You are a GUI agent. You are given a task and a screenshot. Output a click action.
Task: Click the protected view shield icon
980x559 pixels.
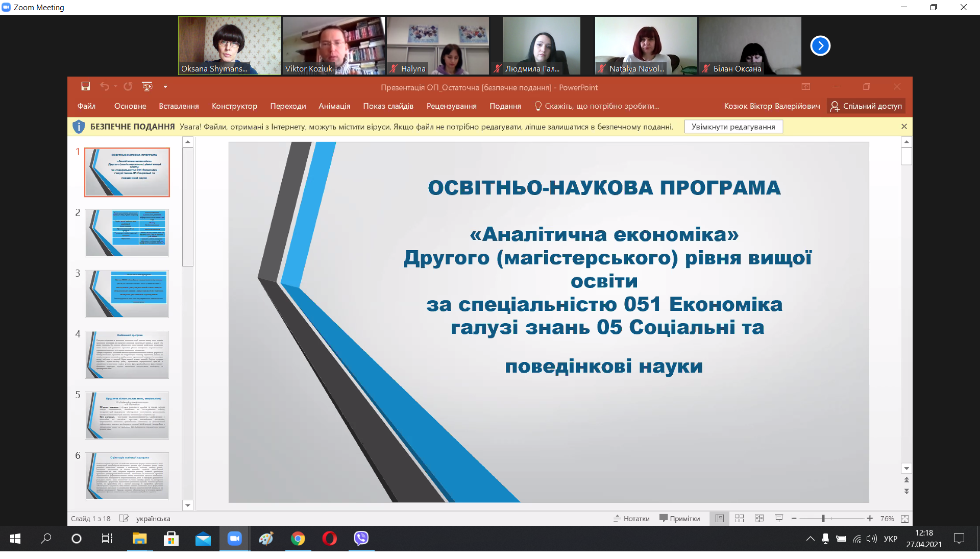[x=79, y=127]
